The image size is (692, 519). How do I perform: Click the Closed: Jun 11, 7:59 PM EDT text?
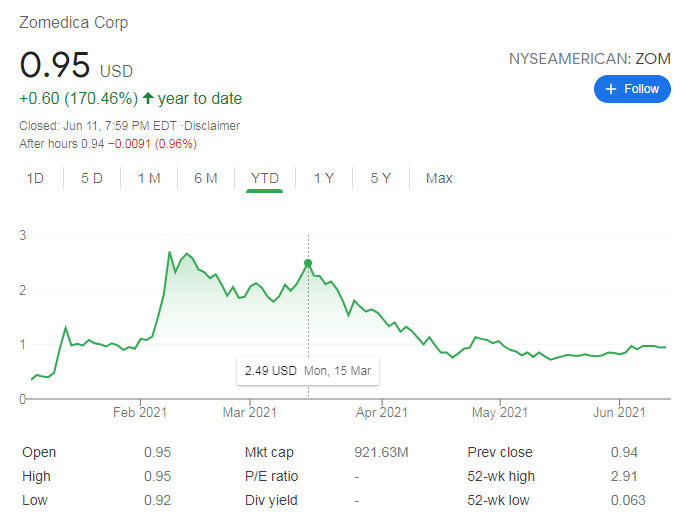[98, 126]
